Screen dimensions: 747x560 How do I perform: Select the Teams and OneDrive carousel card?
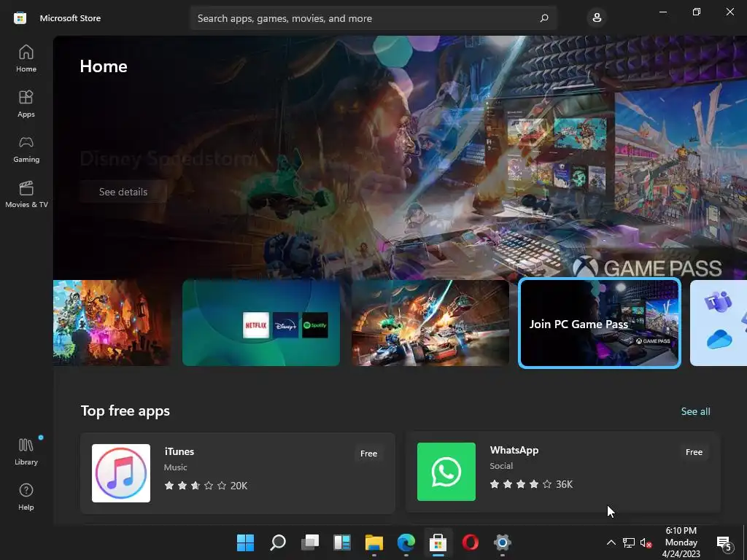(x=719, y=323)
